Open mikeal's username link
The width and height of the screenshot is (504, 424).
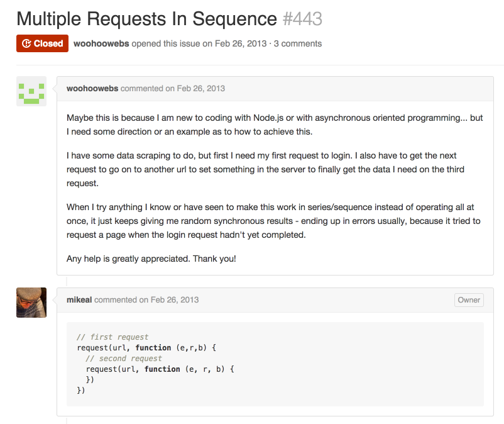(79, 300)
